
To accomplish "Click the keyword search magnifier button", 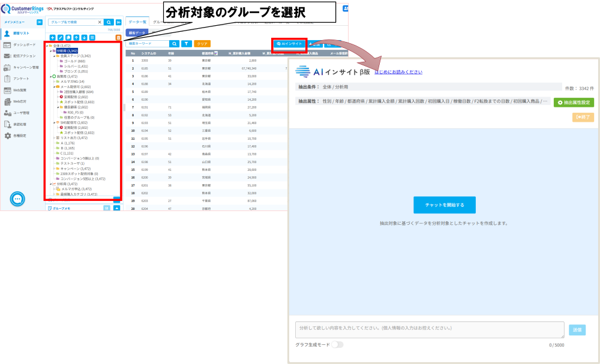I will click(x=174, y=44).
